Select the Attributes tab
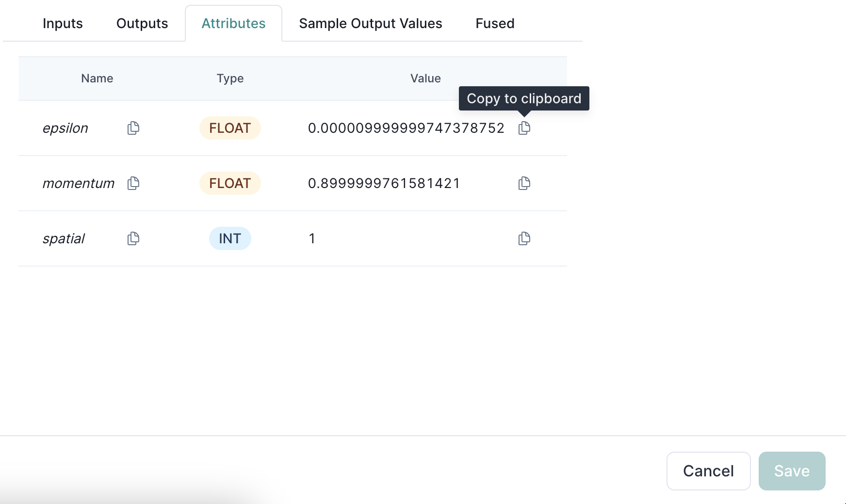Viewport: 846px width, 504px height. 233,23
